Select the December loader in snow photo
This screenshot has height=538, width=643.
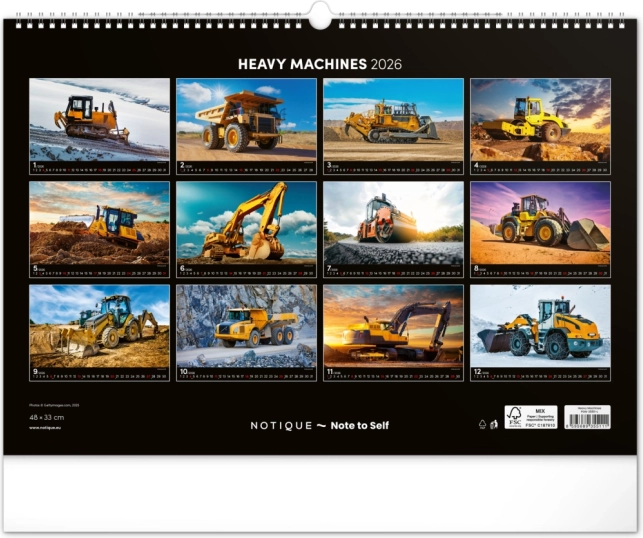pos(540,325)
